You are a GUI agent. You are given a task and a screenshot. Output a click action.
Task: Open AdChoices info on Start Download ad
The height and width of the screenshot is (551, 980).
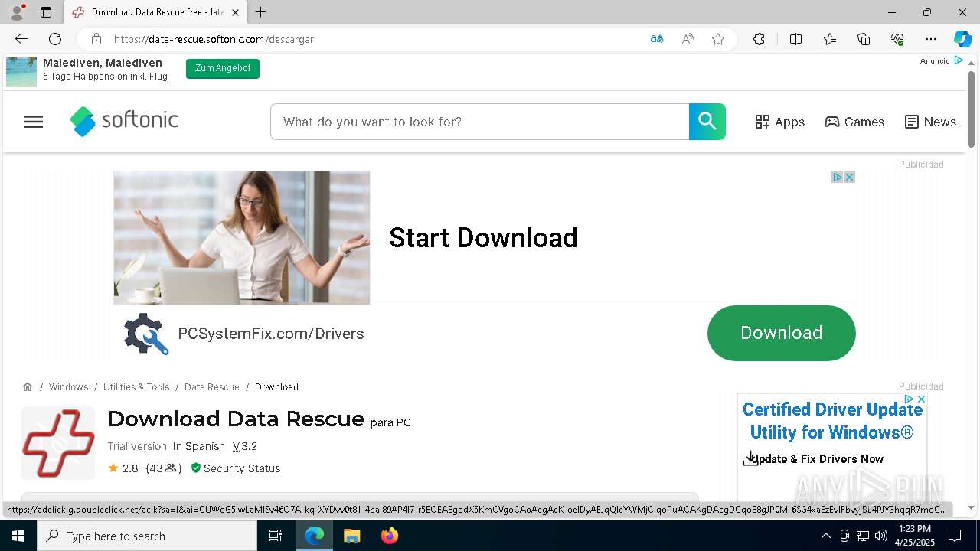838,177
